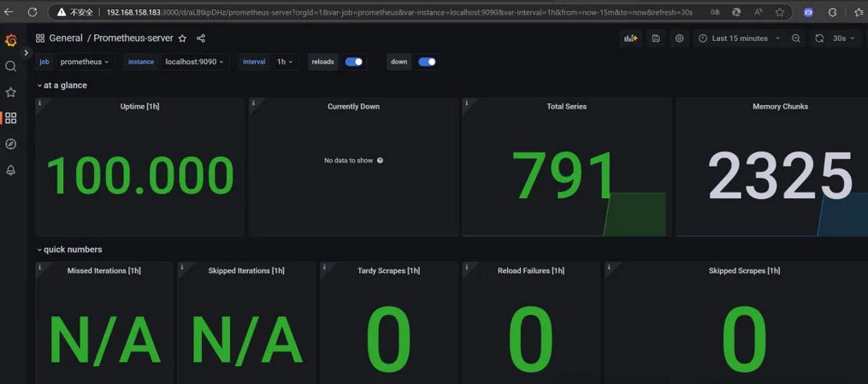Collapse the quick numbers row

pyautogui.click(x=69, y=250)
